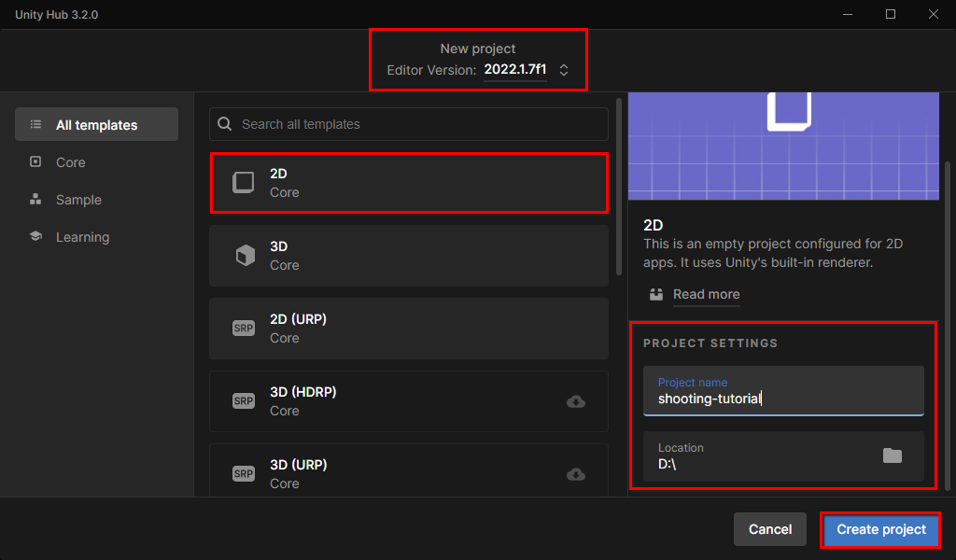
Task: Click the All templates list icon
Action: (36, 124)
